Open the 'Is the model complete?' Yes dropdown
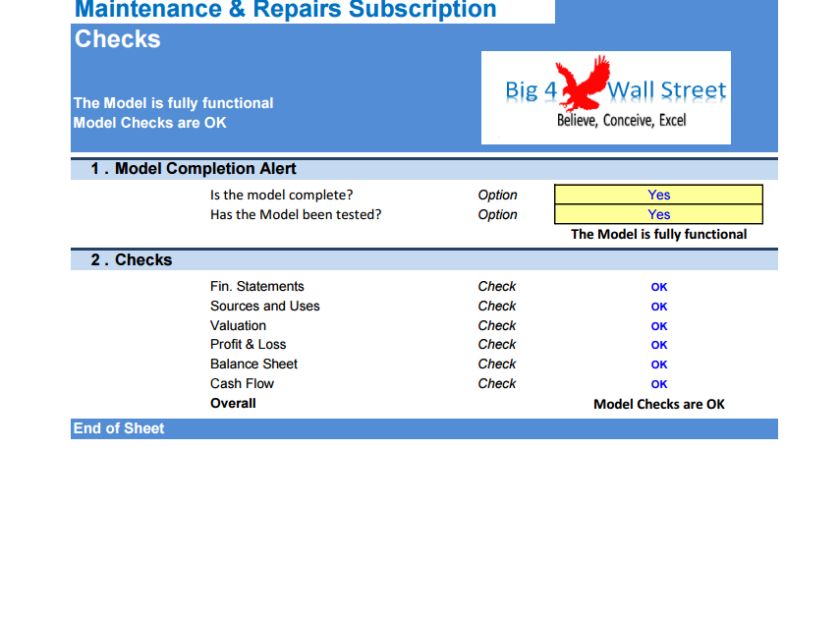 658,195
